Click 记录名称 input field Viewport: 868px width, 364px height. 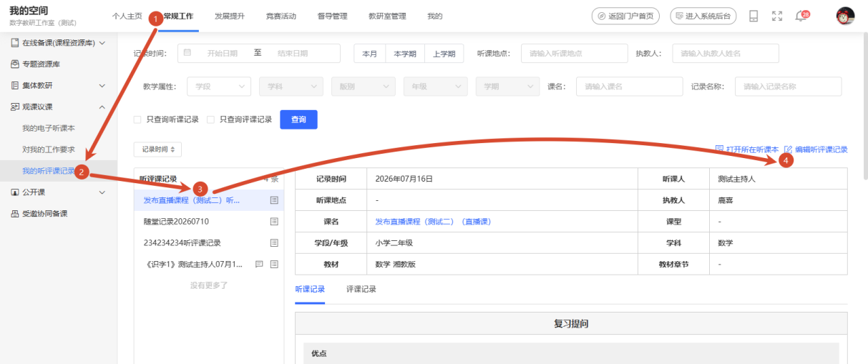click(788, 86)
